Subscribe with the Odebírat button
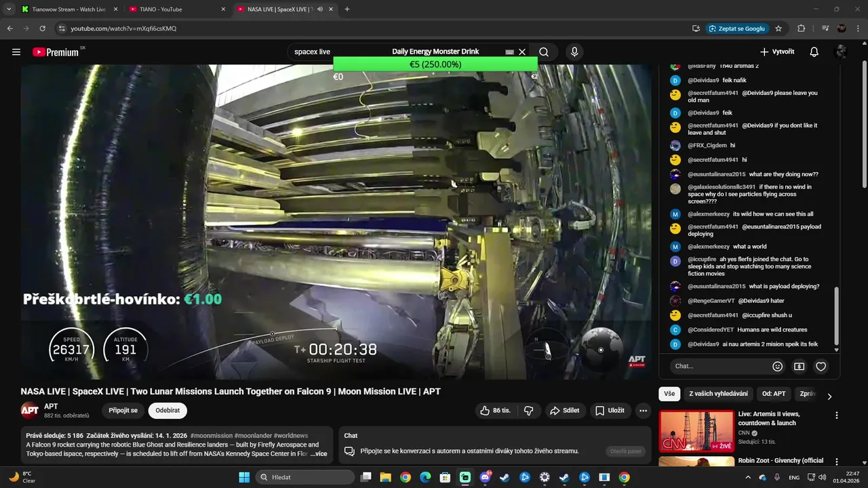Viewport: 868px width, 488px height. [x=167, y=411]
